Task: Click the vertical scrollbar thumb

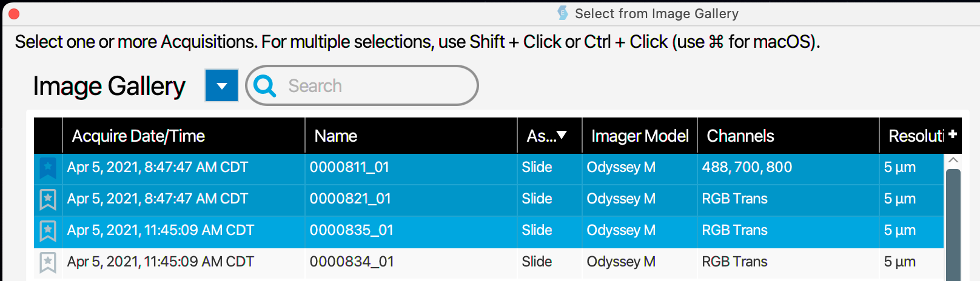Action: point(953,225)
